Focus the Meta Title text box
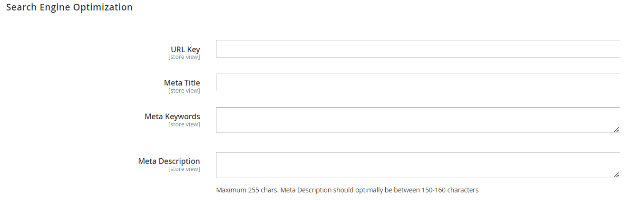 418,83
